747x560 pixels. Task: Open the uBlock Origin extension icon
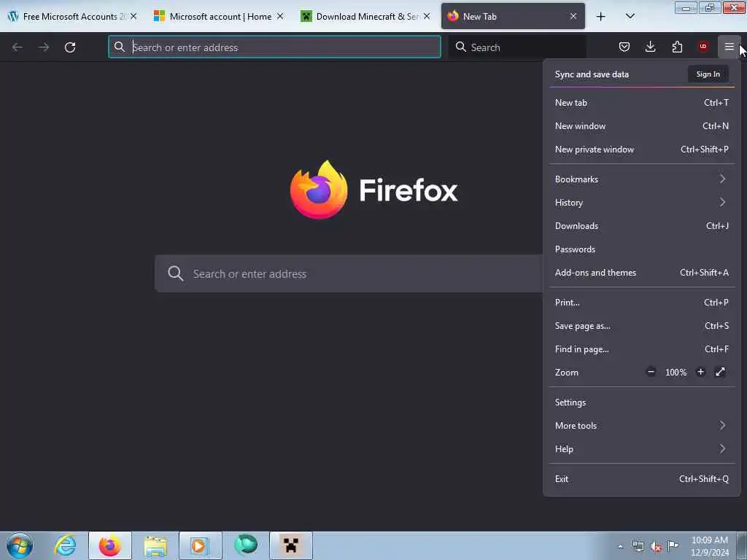tap(703, 47)
